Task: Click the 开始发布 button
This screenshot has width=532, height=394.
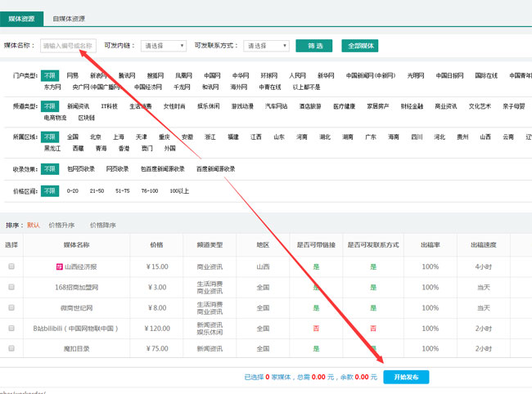Action: [x=405, y=377]
